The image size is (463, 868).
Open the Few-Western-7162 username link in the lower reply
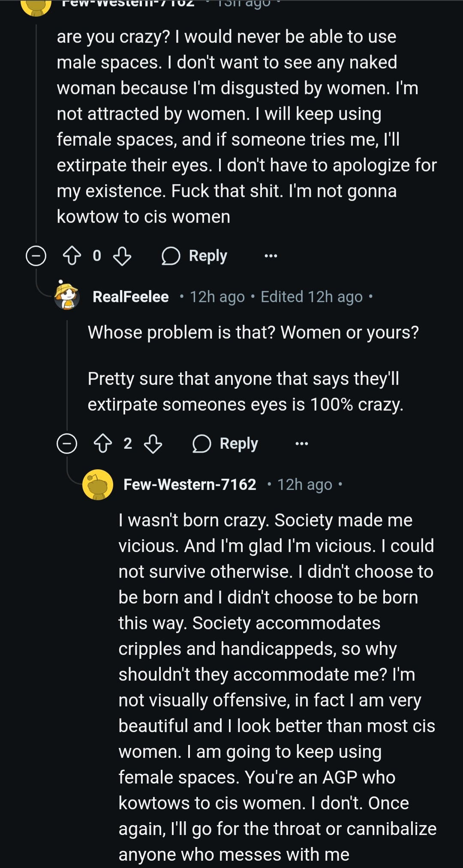tap(189, 484)
